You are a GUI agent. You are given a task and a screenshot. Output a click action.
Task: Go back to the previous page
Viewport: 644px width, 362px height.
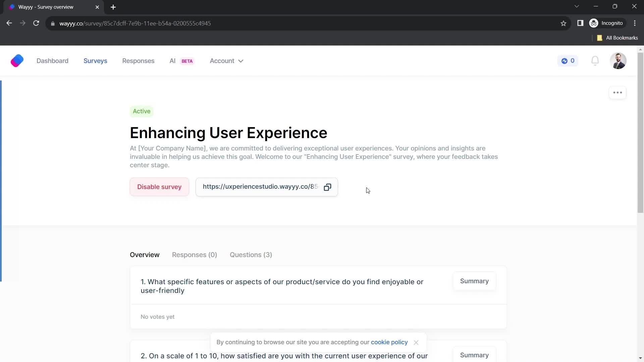click(9, 23)
